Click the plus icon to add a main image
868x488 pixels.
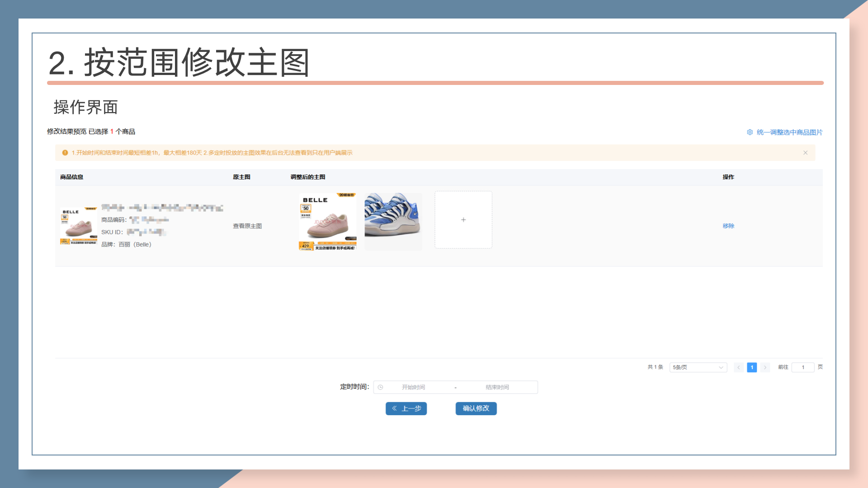[463, 220]
